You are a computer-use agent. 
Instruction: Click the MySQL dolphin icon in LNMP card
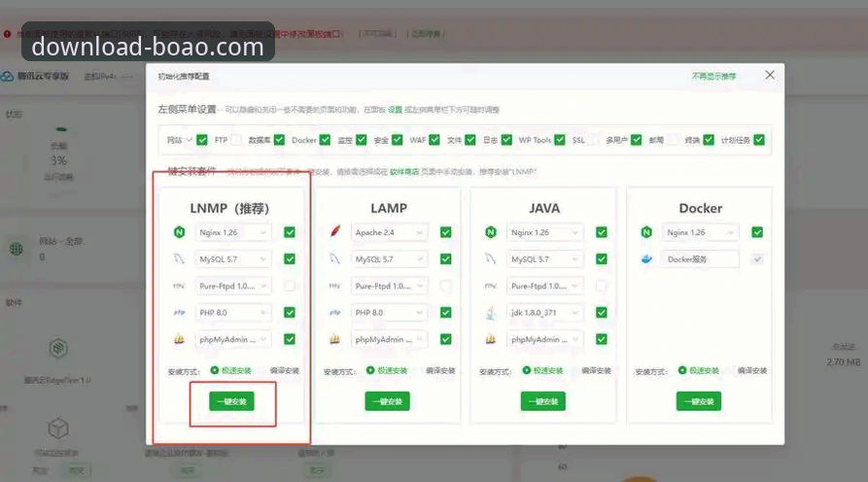[x=179, y=259]
